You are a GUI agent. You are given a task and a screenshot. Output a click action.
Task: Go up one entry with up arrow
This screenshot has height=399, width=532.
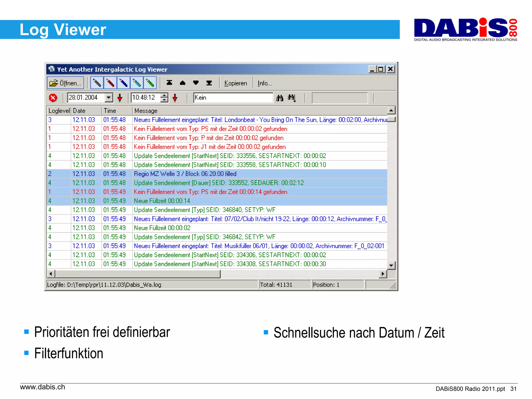click(183, 83)
